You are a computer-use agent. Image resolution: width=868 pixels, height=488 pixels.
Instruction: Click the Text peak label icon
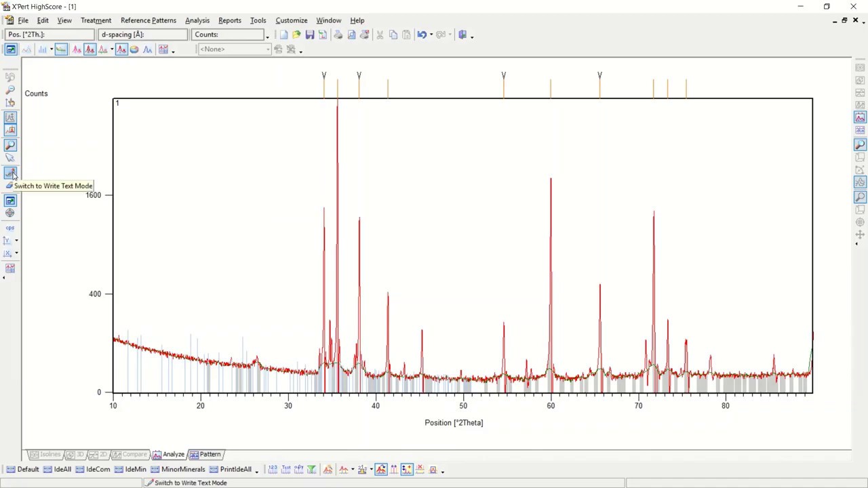[285, 469]
